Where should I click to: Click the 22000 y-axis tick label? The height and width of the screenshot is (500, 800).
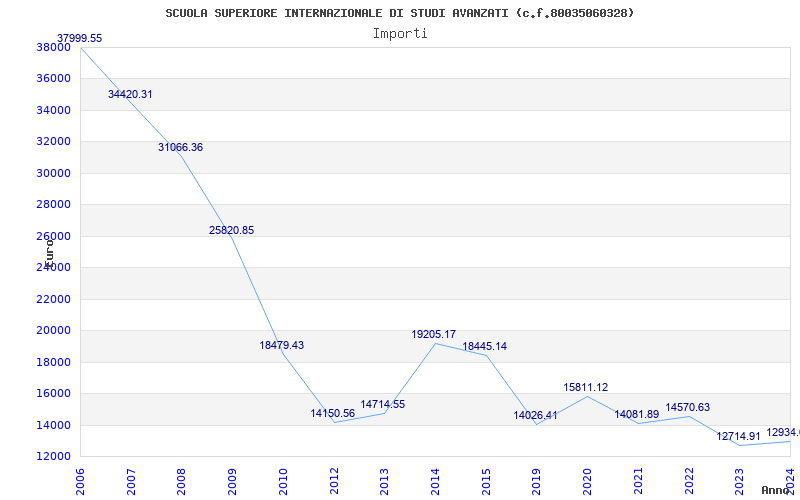53,299
